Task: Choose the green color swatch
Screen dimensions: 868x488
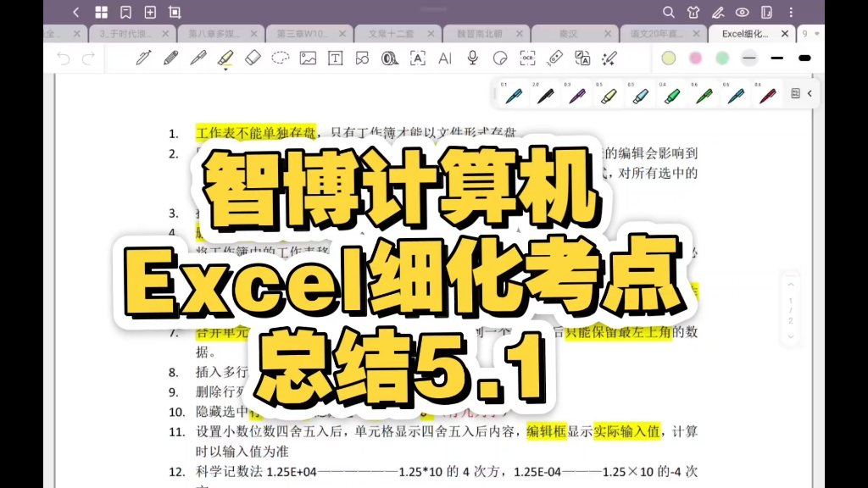Action: pos(722,58)
